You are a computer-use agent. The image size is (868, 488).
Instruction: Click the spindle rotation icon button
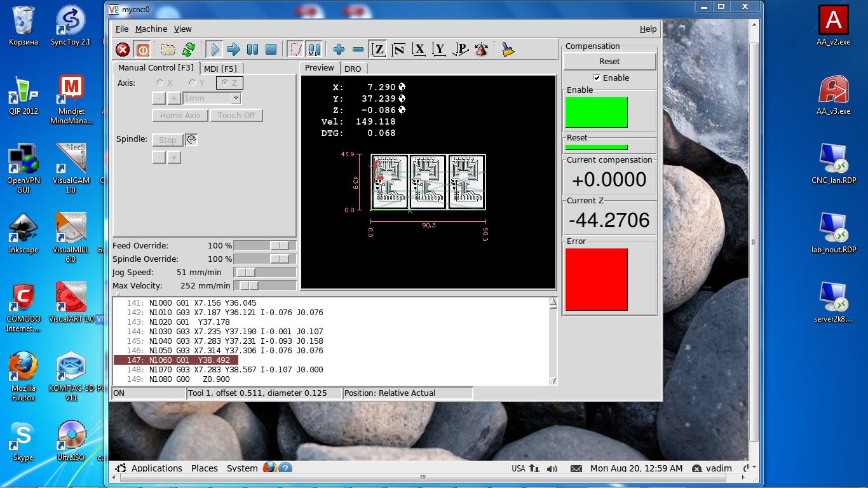191,140
